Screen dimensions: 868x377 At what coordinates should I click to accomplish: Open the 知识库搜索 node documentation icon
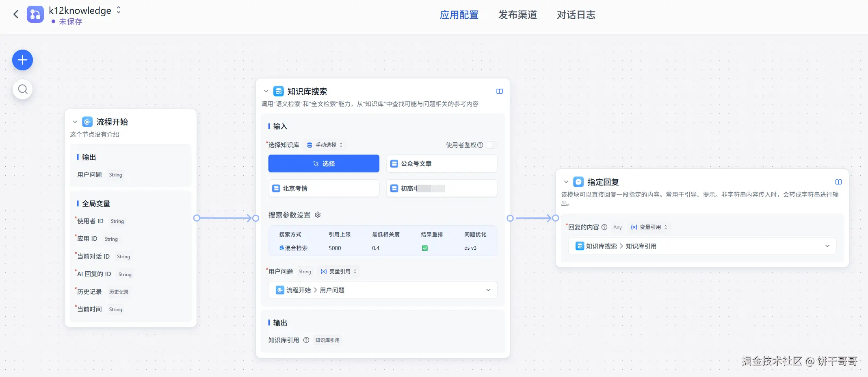click(x=500, y=92)
